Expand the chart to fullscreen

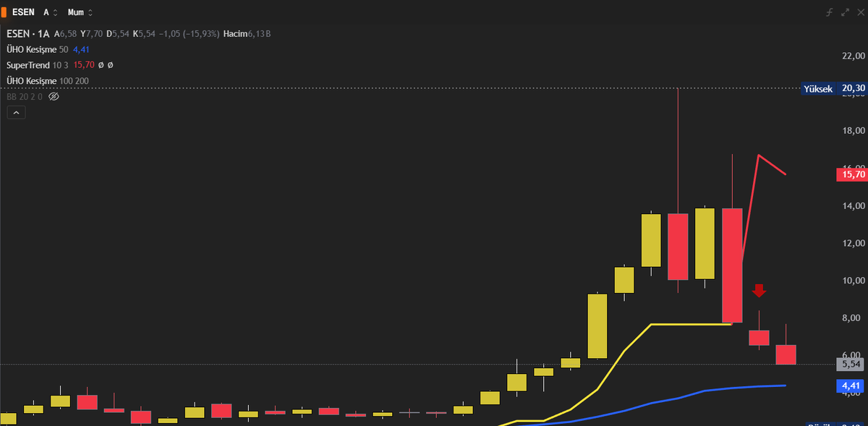[845, 13]
